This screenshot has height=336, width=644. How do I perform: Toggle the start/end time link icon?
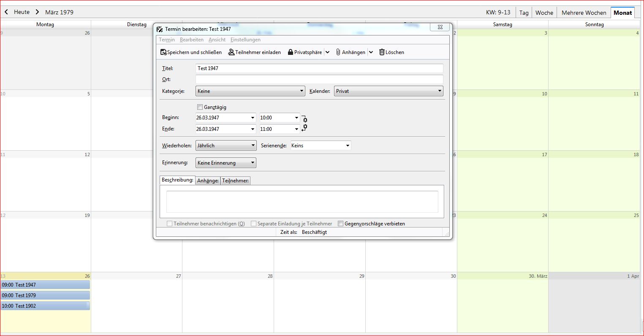pos(304,123)
